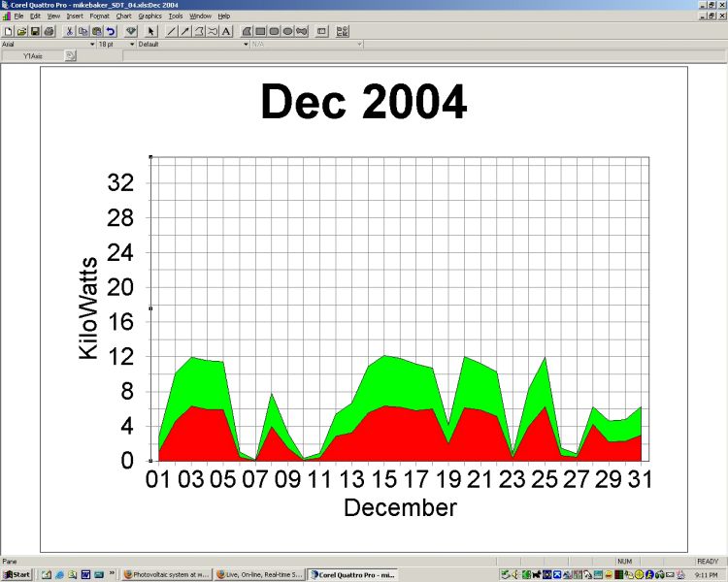Save the file with the floppy disk icon
The width and height of the screenshot is (728, 582).
(35, 31)
